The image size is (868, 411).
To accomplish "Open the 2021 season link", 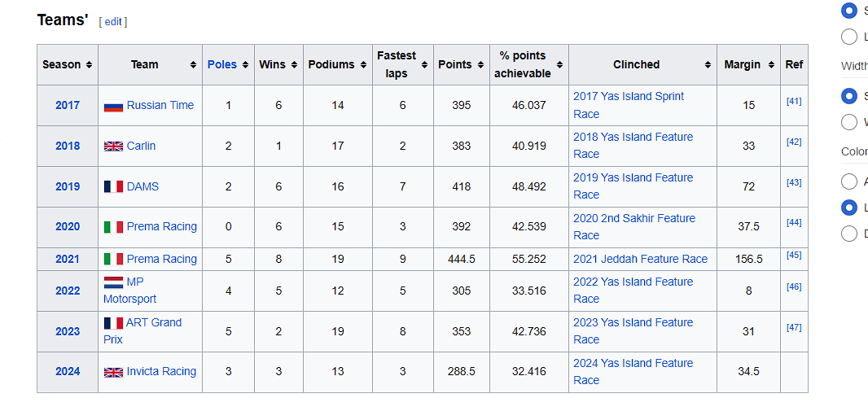I will pos(68,259).
